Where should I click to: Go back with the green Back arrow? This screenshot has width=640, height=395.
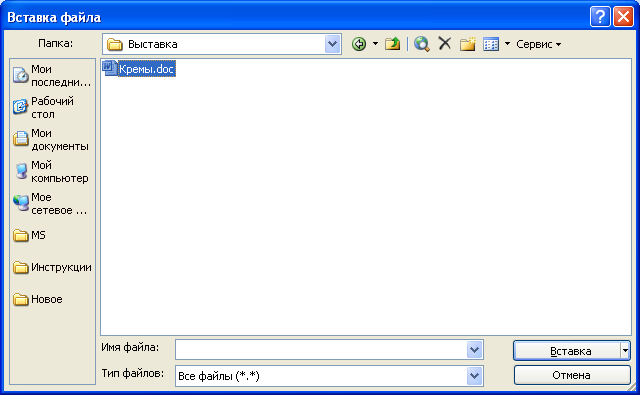click(x=359, y=44)
